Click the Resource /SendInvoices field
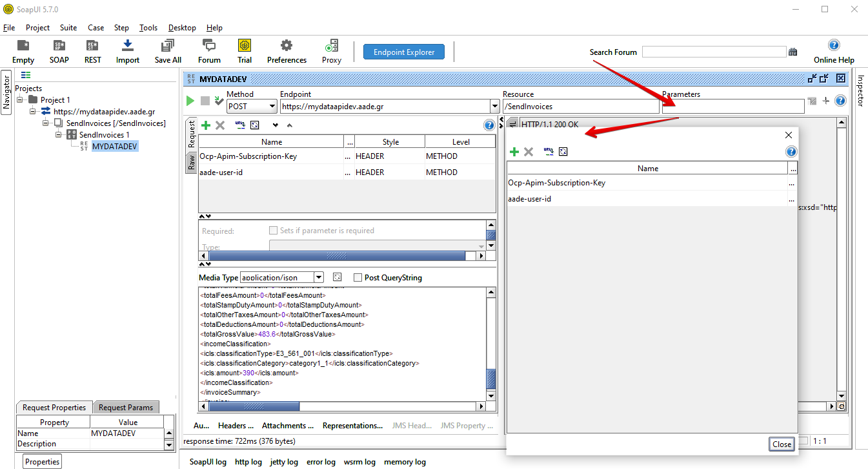 581,106
